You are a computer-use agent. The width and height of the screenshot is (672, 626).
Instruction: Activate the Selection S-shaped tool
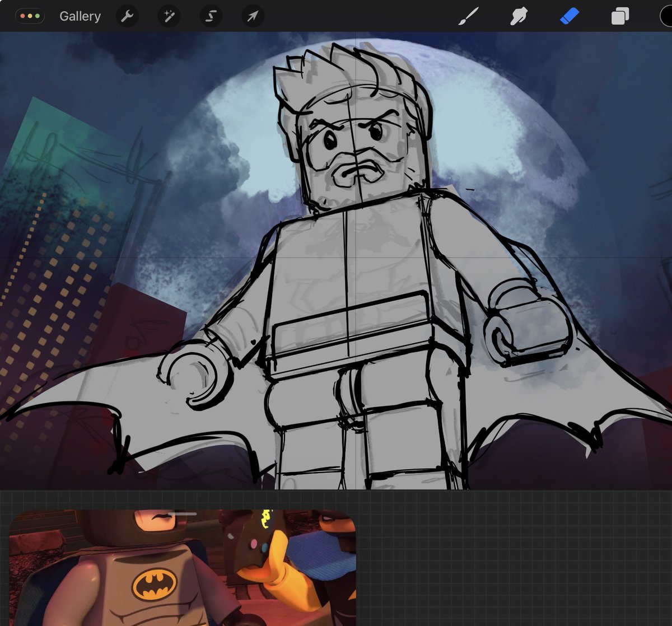pyautogui.click(x=211, y=16)
